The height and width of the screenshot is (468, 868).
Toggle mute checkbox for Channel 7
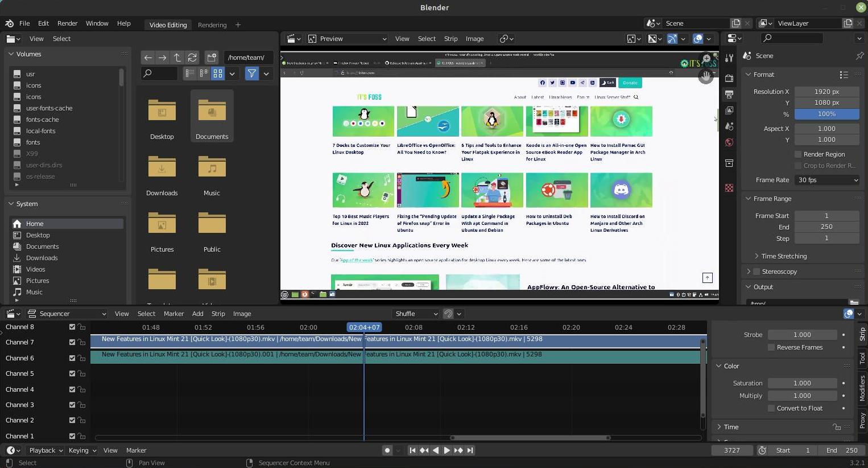point(72,342)
